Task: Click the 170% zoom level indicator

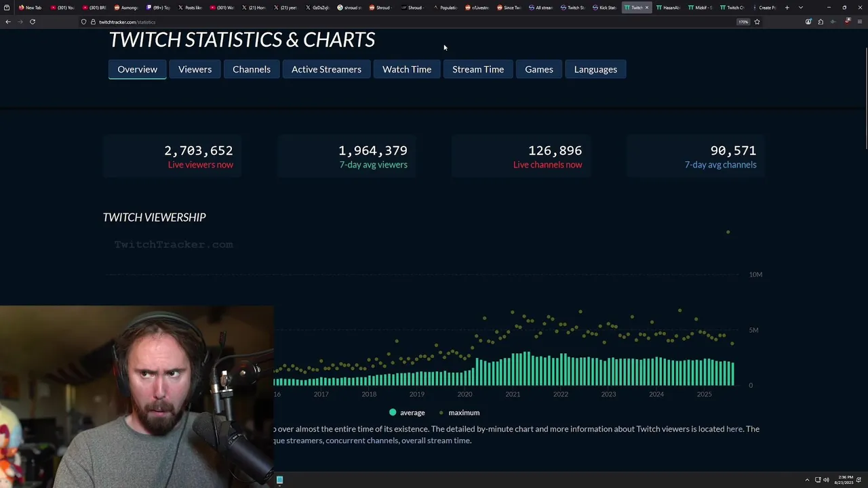Action: point(743,22)
